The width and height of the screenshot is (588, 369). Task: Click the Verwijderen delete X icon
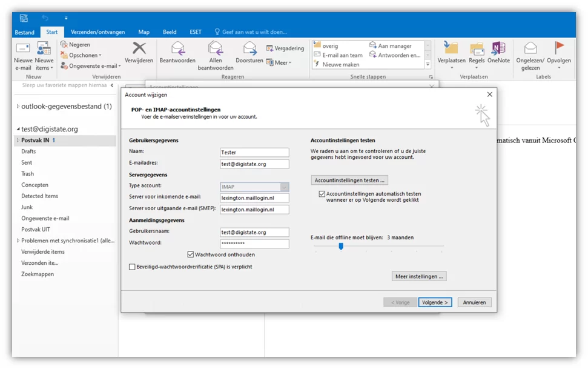click(139, 48)
